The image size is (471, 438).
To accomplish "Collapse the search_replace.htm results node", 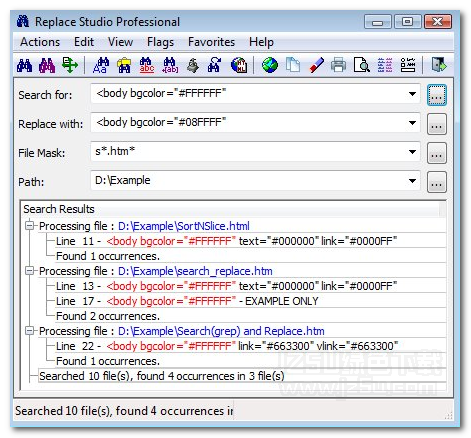I will (30, 271).
